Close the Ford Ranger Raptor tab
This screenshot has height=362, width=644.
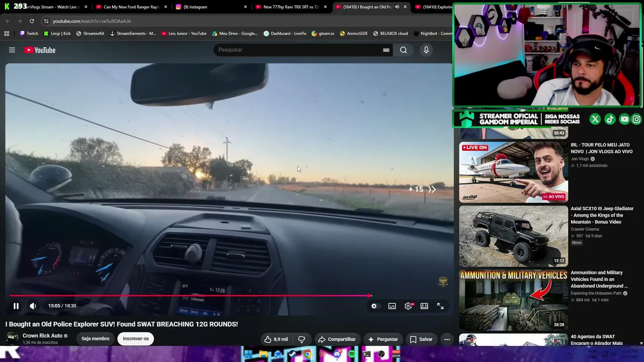tap(166, 7)
